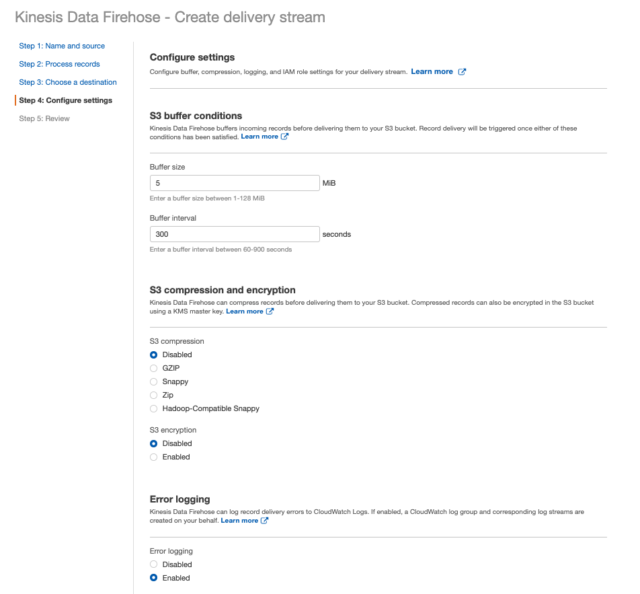Open Step 2: Process records
This screenshot has width=640, height=594.
[59, 64]
